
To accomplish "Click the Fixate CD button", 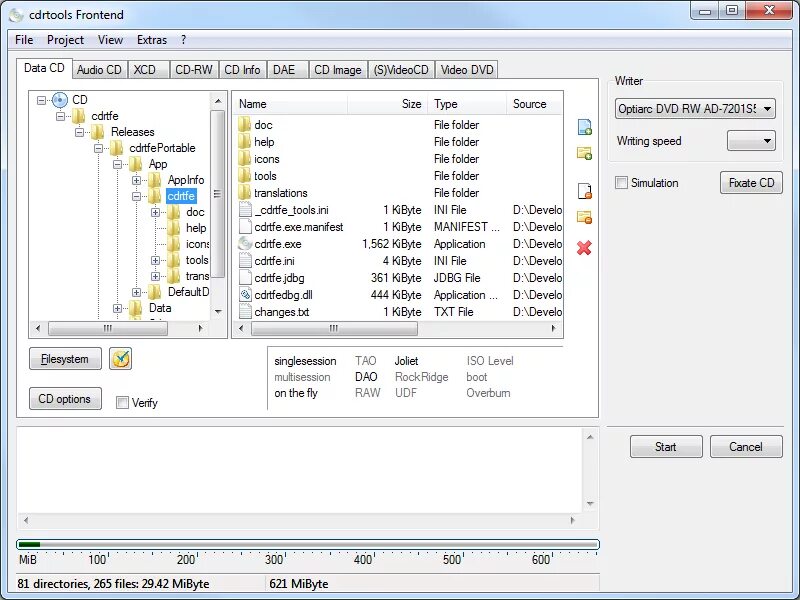I will click(751, 183).
